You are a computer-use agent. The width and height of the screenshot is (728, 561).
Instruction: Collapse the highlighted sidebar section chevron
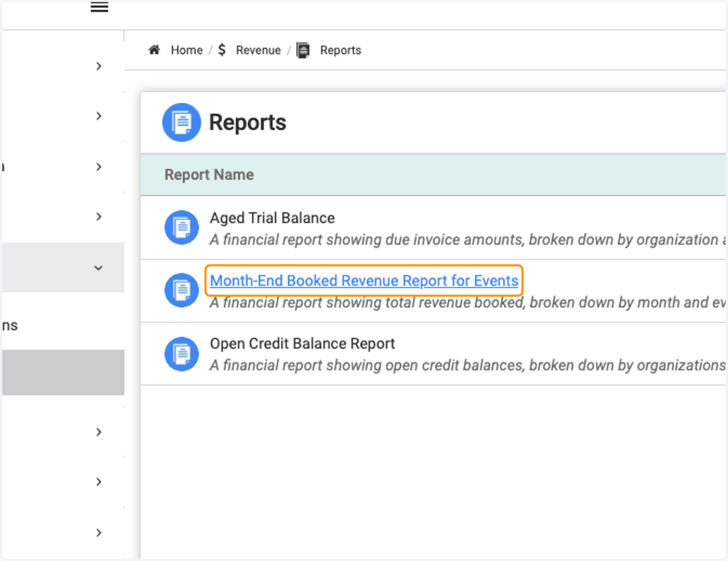tap(99, 268)
